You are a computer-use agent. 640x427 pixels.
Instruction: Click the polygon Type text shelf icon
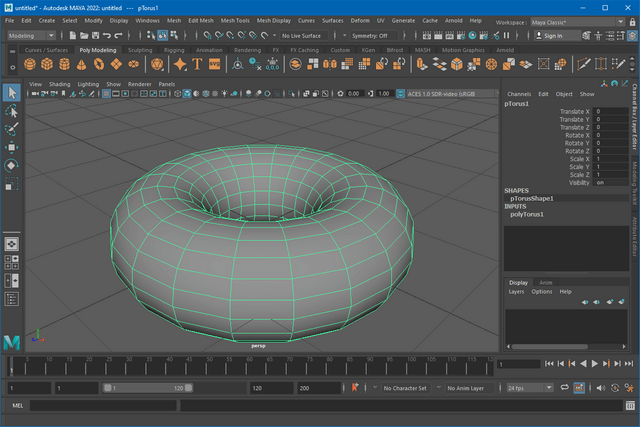click(x=198, y=64)
